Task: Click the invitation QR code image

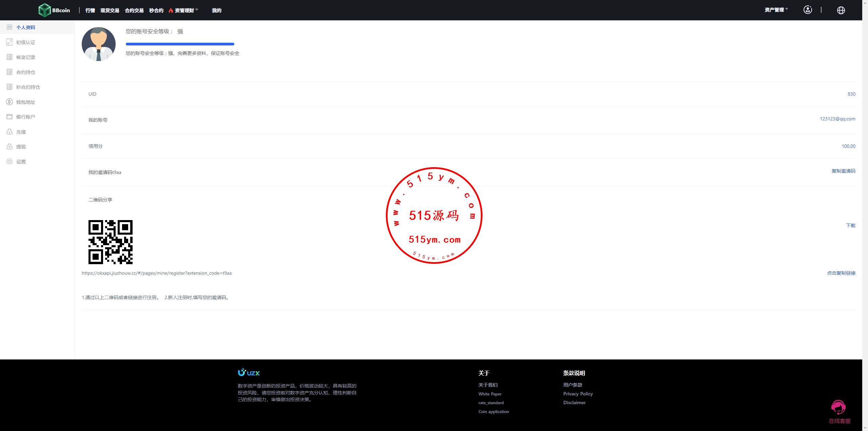Action: coord(111,242)
